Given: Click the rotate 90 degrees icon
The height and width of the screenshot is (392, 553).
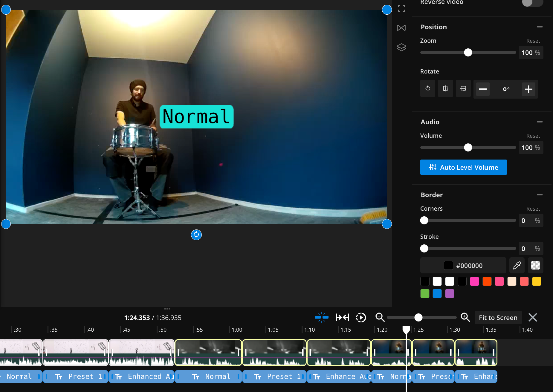Looking at the screenshot, I should (428, 88).
